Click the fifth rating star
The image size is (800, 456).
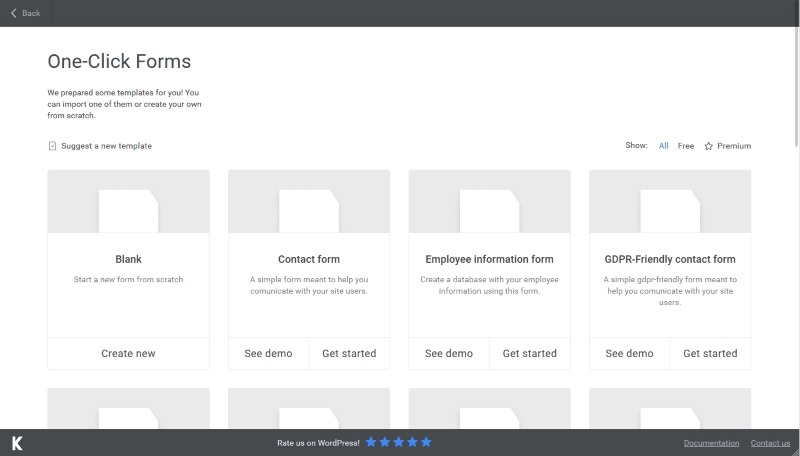tap(426, 442)
